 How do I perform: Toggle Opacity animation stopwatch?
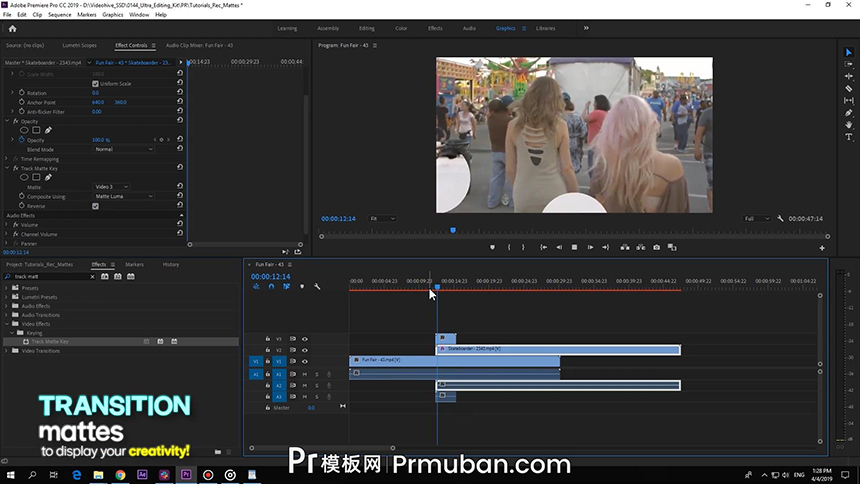pos(22,140)
